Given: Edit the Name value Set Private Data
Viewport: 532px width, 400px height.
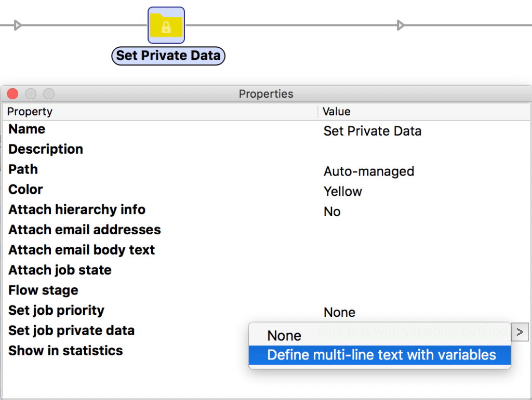Looking at the screenshot, I should 372,131.
